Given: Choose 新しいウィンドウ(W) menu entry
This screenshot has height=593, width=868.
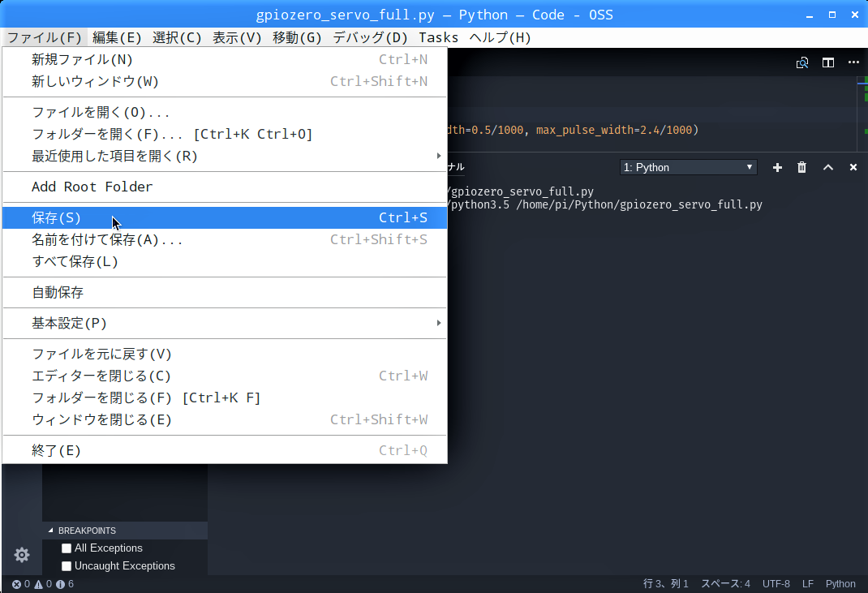Looking at the screenshot, I should (224, 81).
